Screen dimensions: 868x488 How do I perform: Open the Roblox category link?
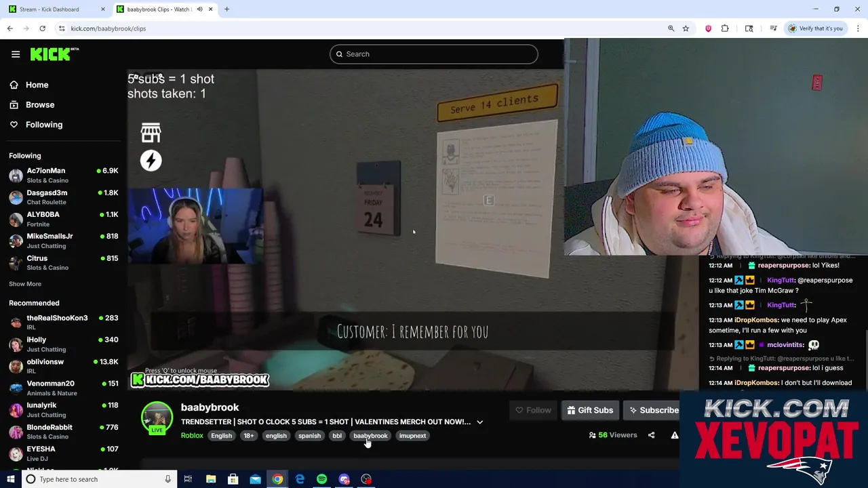[192, 436]
